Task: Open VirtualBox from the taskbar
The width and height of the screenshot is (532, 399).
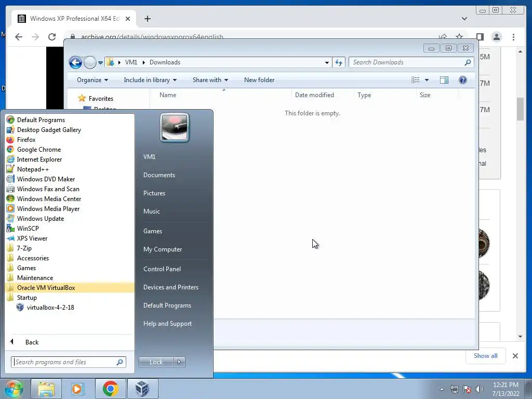Action: 142,389
